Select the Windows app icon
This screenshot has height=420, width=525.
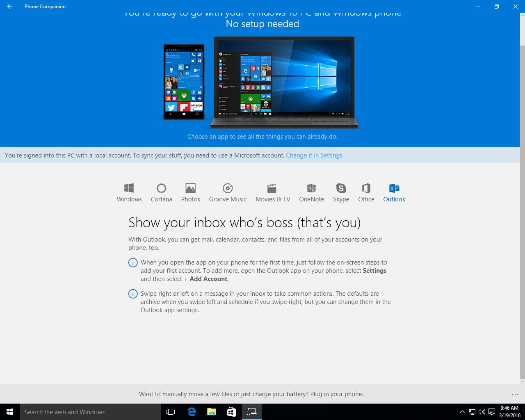coord(129,193)
